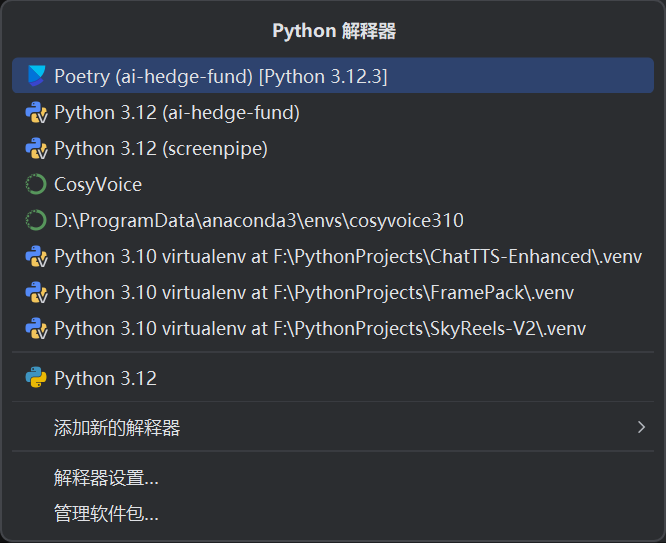Expand the chevron arrow next to 添加新的解释器
This screenshot has width=666, height=543.
tap(641, 427)
